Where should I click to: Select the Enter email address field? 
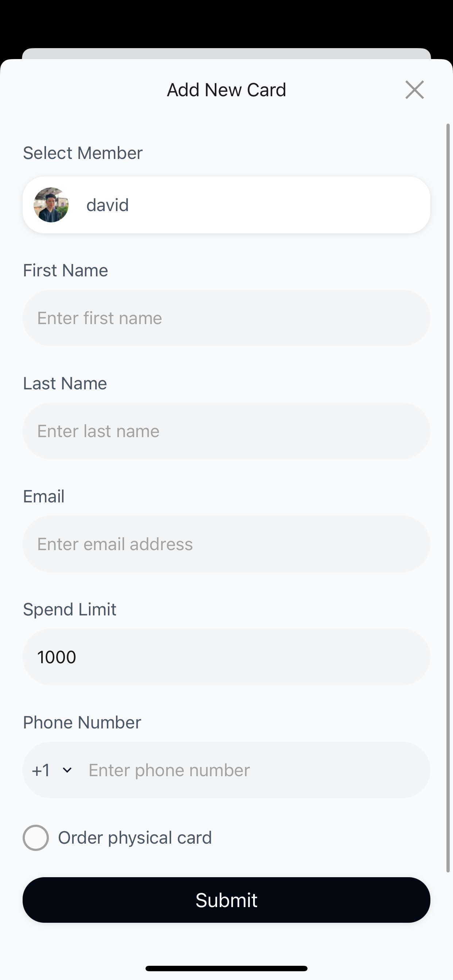(226, 544)
